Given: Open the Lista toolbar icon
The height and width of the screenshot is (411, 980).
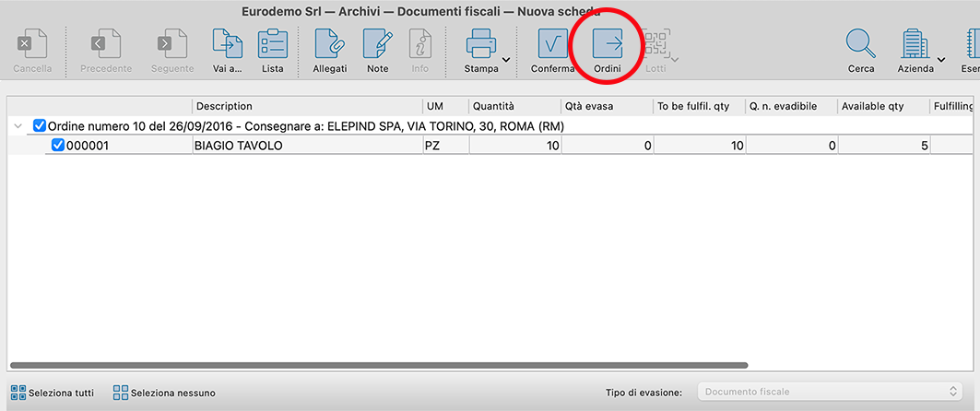Looking at the screenshot, I should [x=272, y=44].
